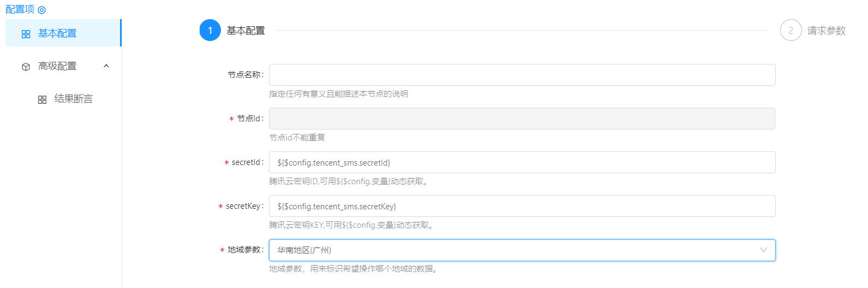Click the grid icon next to 结果断言
The image size is (868, 288).
point(42,99)
